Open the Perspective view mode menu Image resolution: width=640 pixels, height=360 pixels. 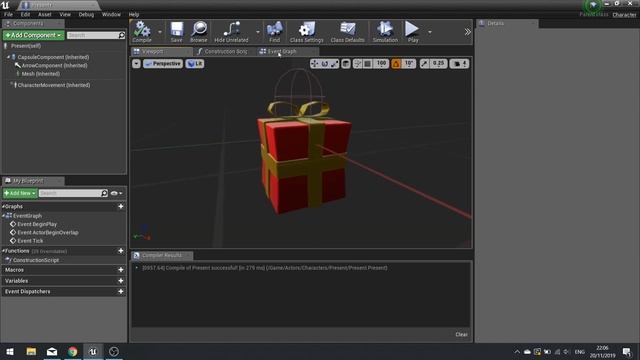coord(163,64)
